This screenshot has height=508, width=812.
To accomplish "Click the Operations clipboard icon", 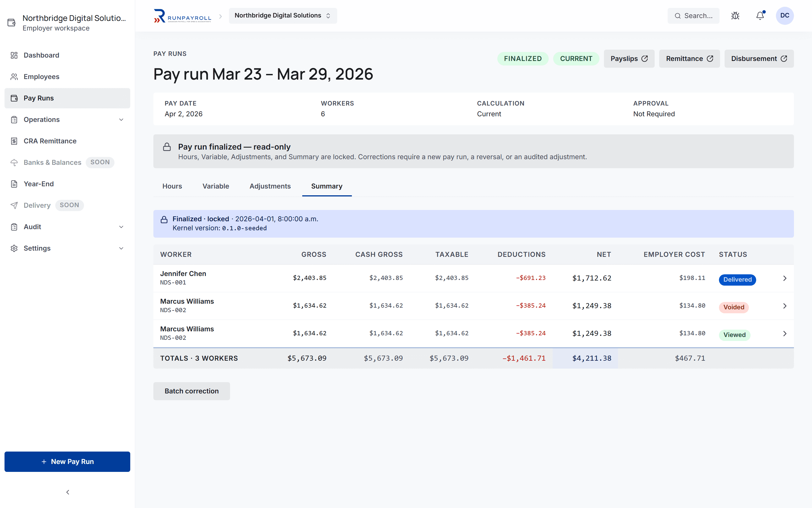I will click(14, 120).
